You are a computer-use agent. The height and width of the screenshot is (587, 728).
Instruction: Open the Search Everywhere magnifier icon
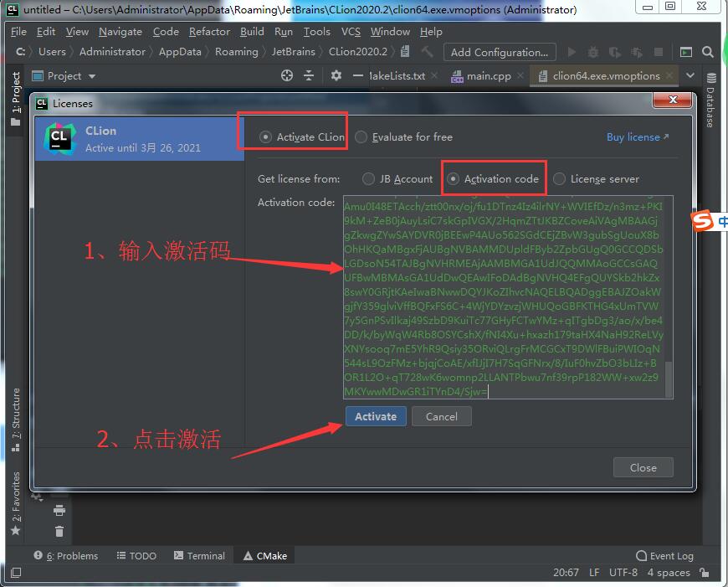(708, 52)
